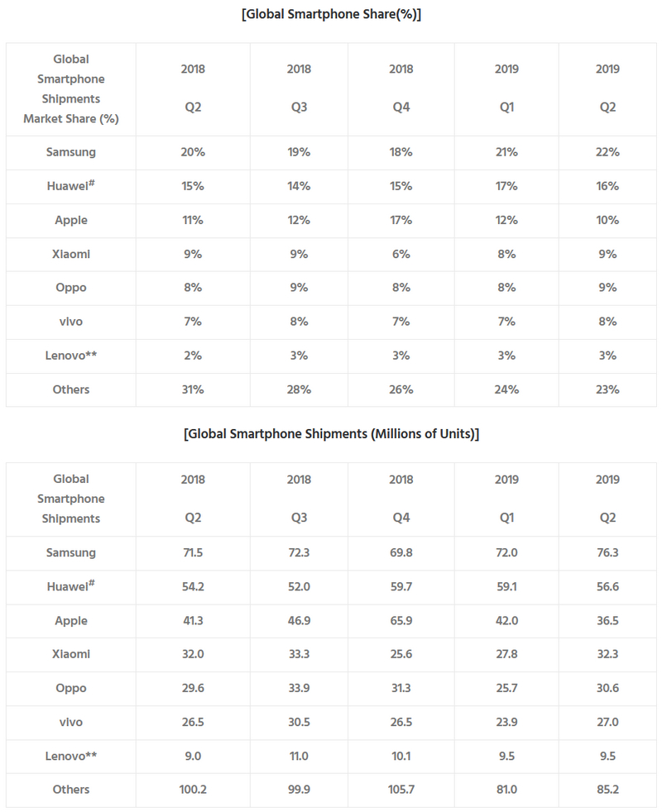The height and width of the screenshot is (812, 662).
Task: Click the Others 31% market share cell
Action: (x=192, y=389)
